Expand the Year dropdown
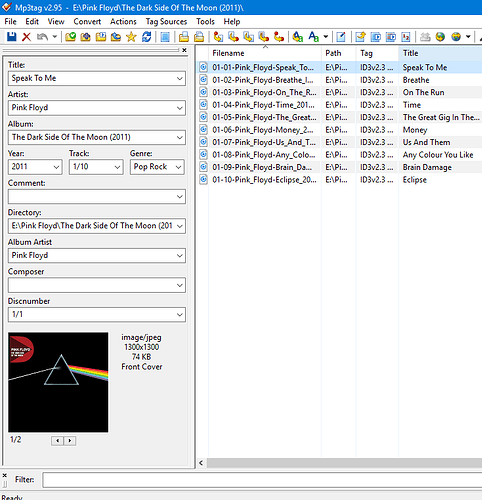The width and height of the screenshot is (482, 500). [57, 167]
